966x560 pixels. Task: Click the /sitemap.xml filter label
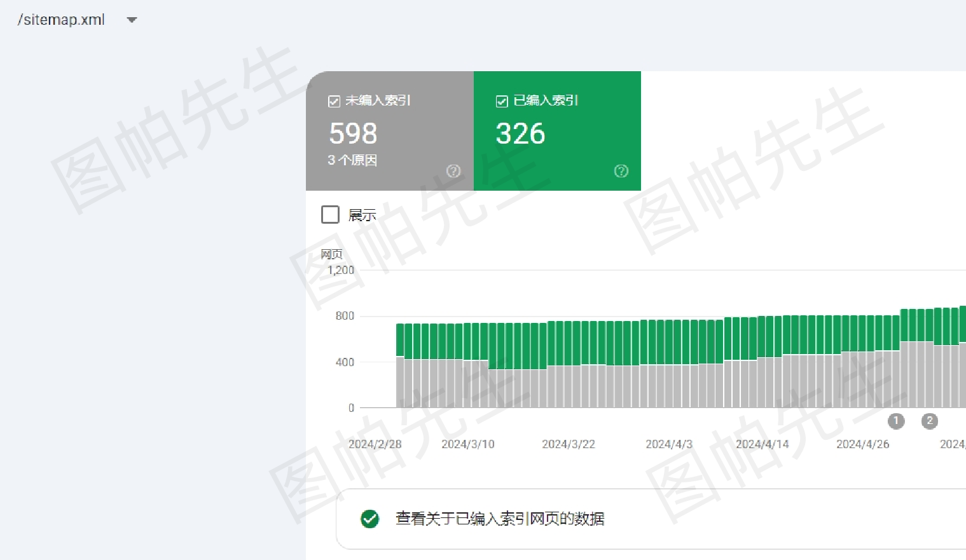pyautogui.click(x=61, y=20)
